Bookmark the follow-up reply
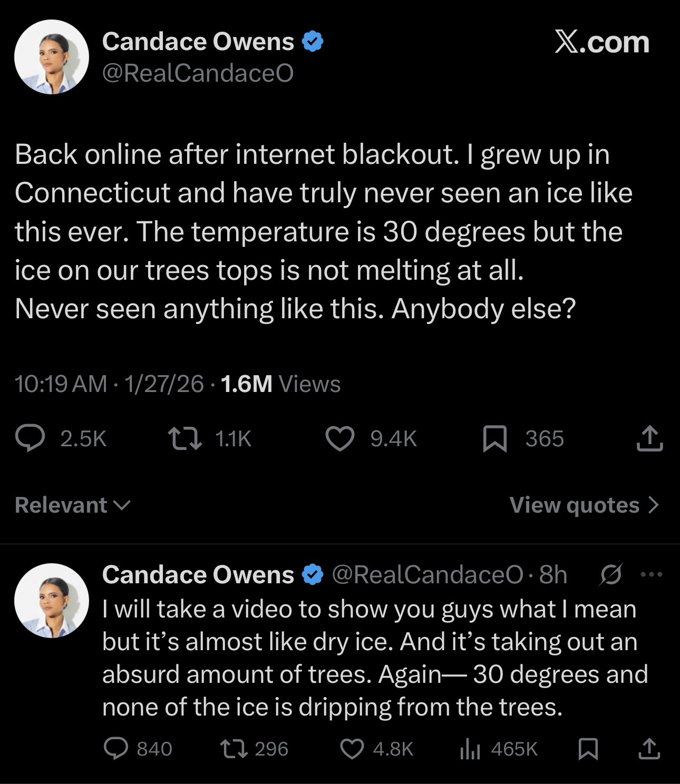This screenshot has height=784, width=680. click(587, 749)
